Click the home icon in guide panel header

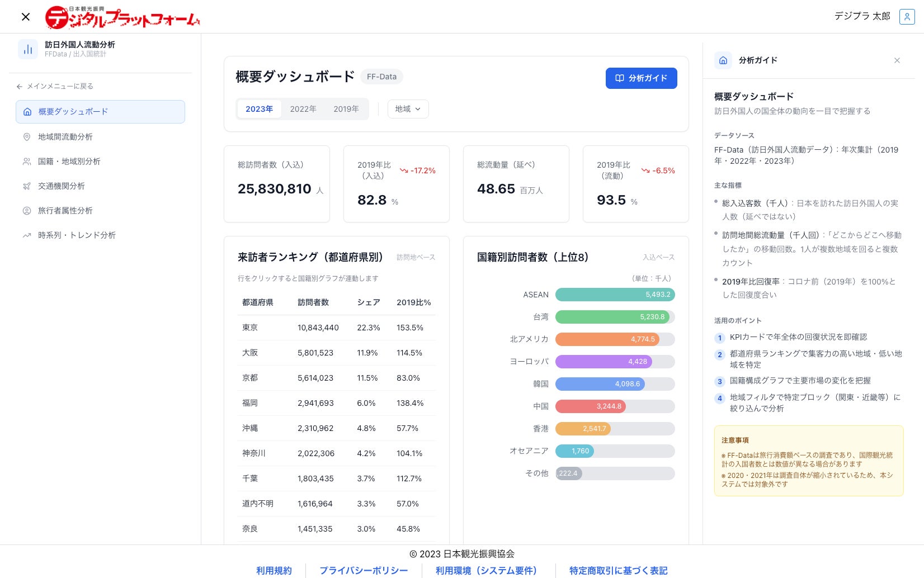[x=723, y=60]
